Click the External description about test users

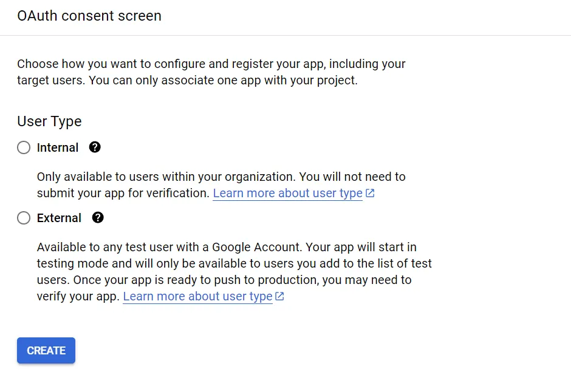[234, 272]
